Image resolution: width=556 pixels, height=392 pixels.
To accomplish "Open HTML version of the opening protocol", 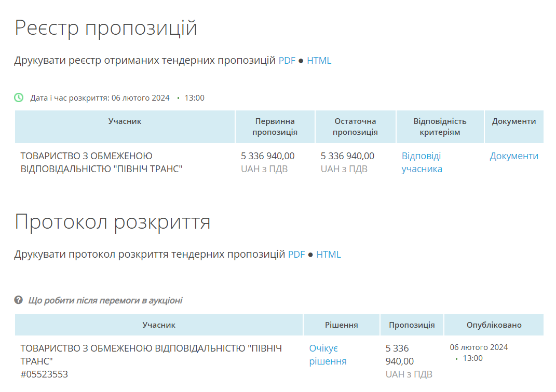I will (x=329, y=254).
